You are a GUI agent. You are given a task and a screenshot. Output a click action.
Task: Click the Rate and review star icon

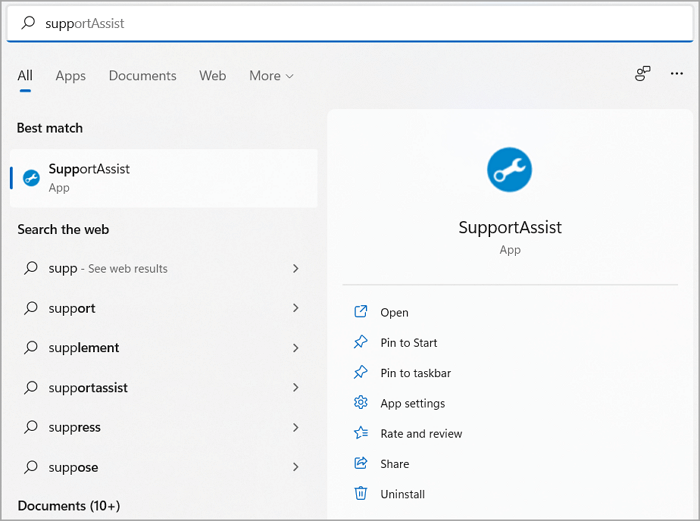[x=361, y=433]
